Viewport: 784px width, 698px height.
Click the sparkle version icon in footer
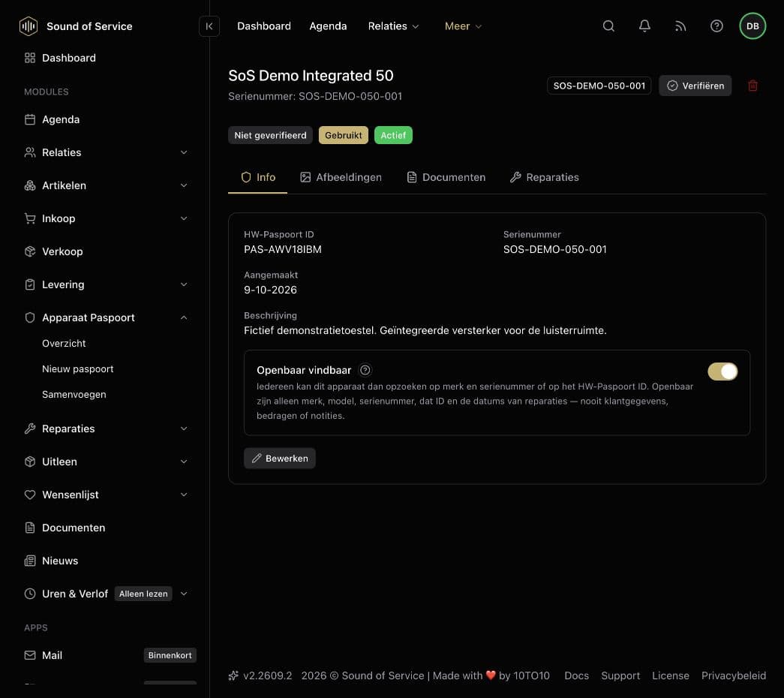point(233,675)
